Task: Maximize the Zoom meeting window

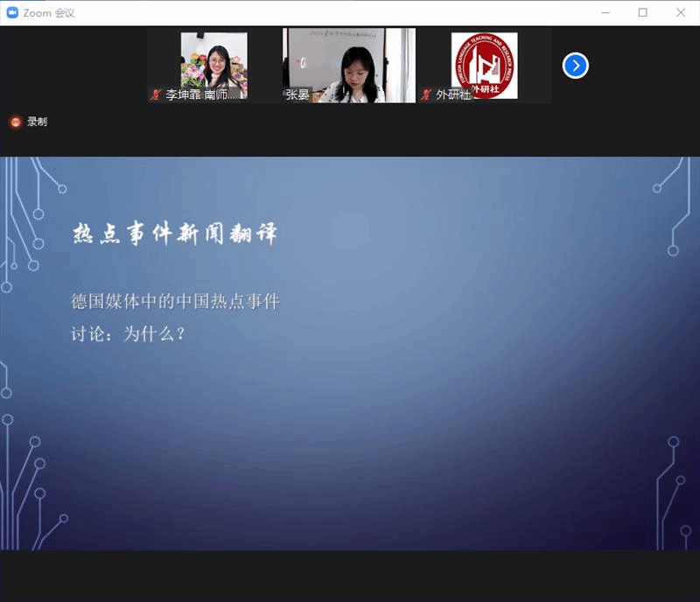Action: (643, 12)
